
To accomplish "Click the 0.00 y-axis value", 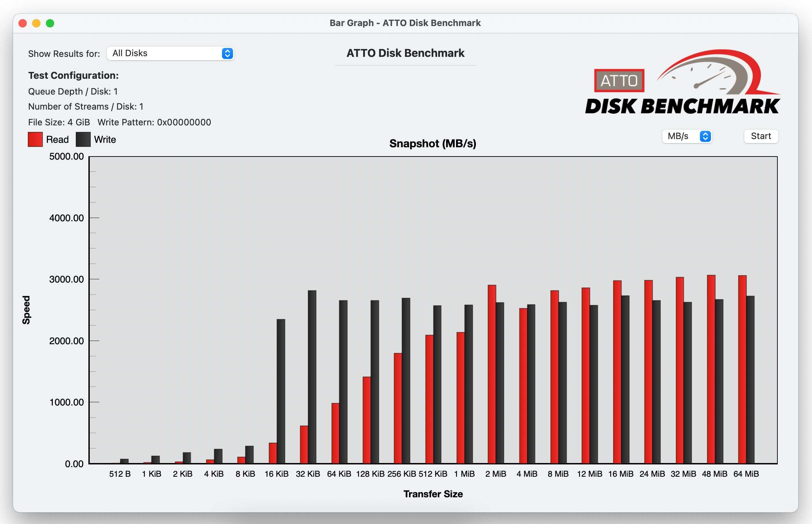I will click(74, 464).
